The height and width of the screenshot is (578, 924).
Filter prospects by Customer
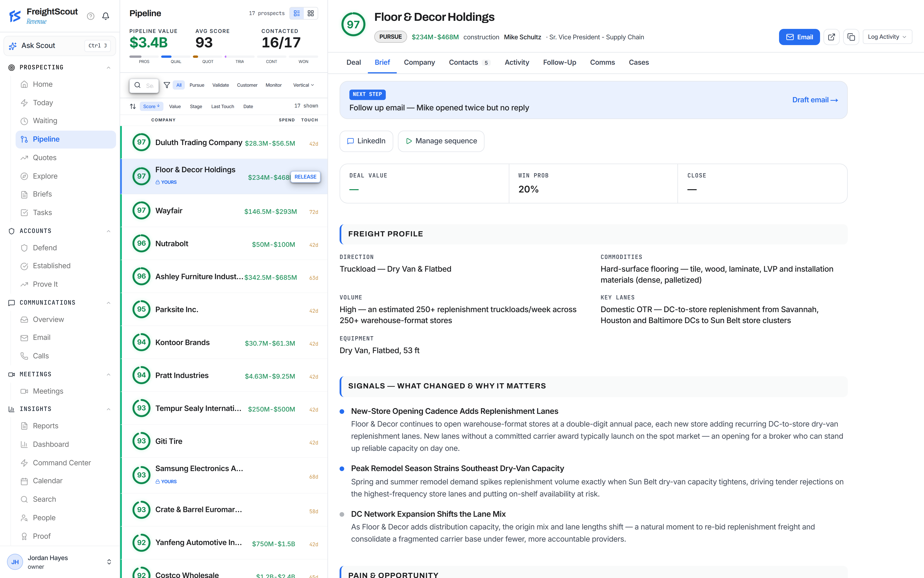tap(247, 85)
